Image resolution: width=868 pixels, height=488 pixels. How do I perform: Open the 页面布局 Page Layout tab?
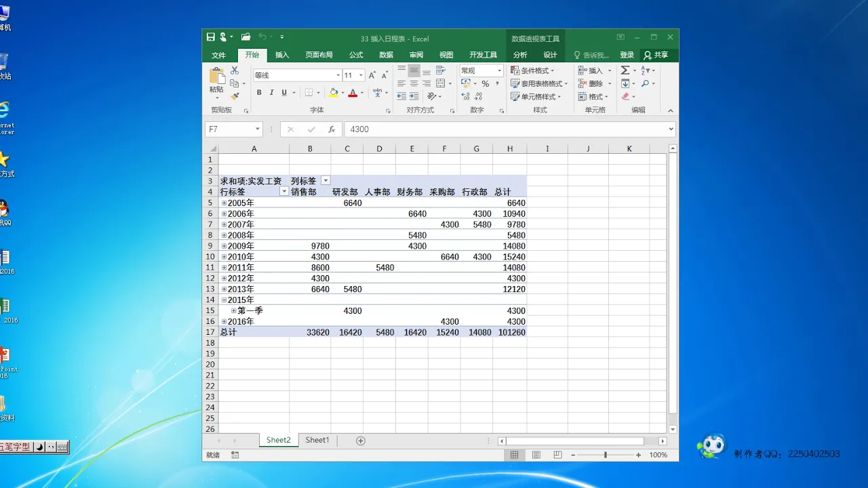point(319,55)
